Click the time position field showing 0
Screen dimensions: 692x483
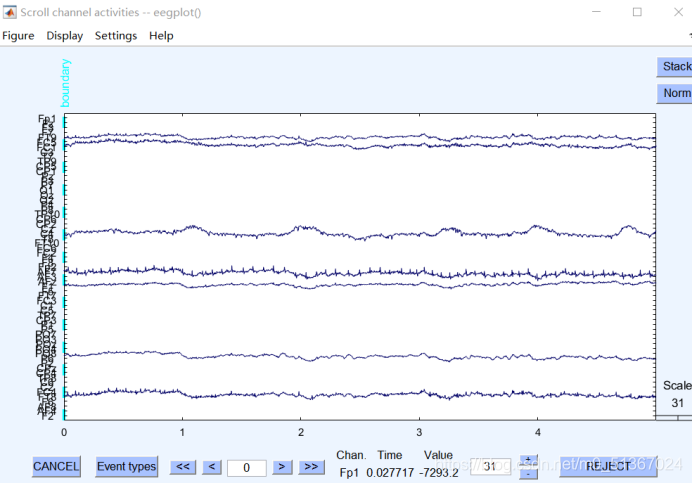pos(247,468)
